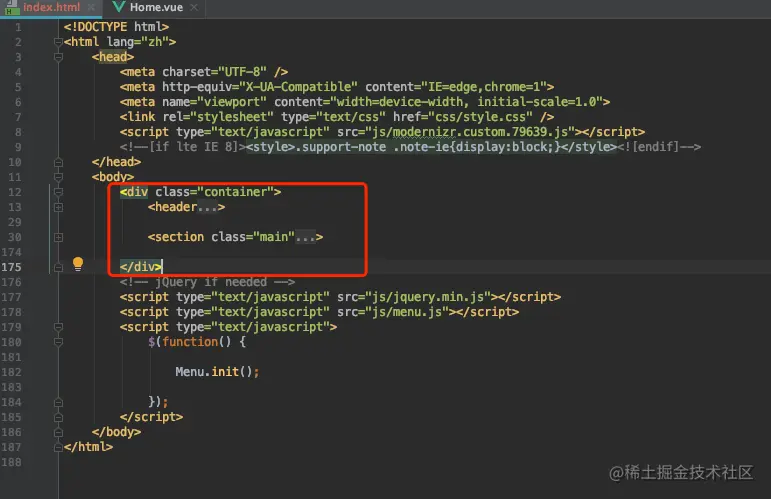Click the jQuery if needed comment
This screenshot has height=499, width=771.
click(207, 282)
